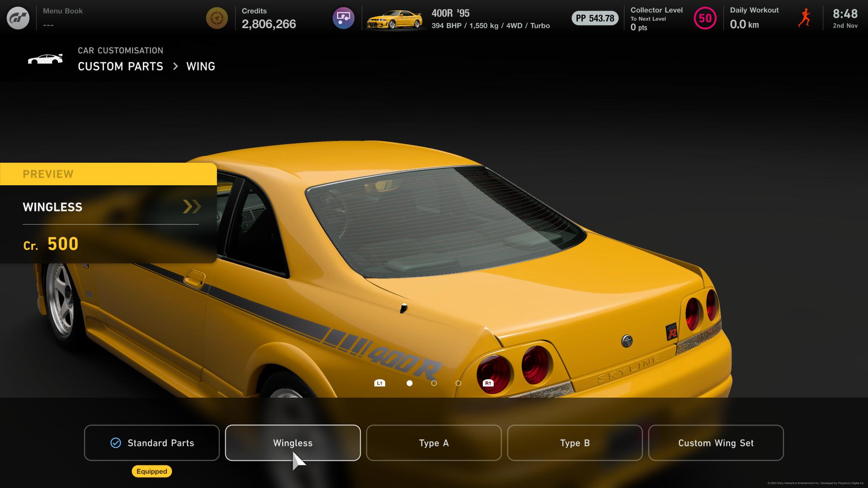Open the multiplayer showcase purple icon
This screenshot has width=868, height=488.
tap(344, 18)
